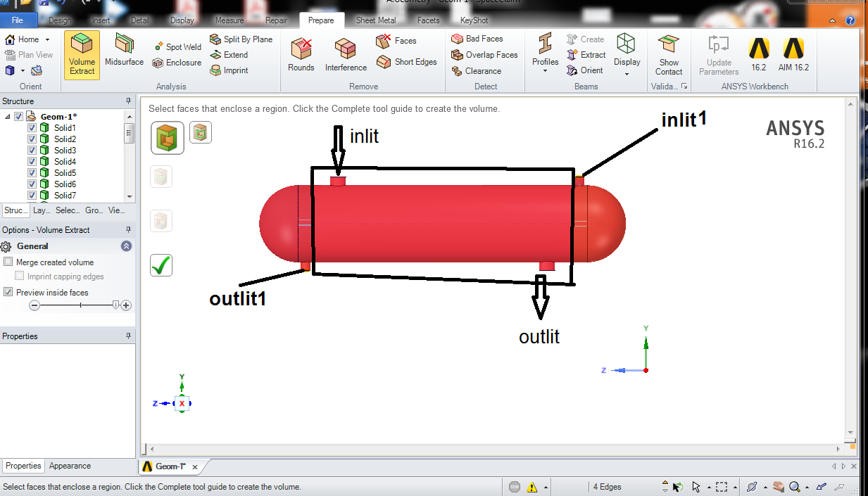Click the green Complete checkmark tool guide
This screenshot has width=868, height=496.
tap(161, 265)
